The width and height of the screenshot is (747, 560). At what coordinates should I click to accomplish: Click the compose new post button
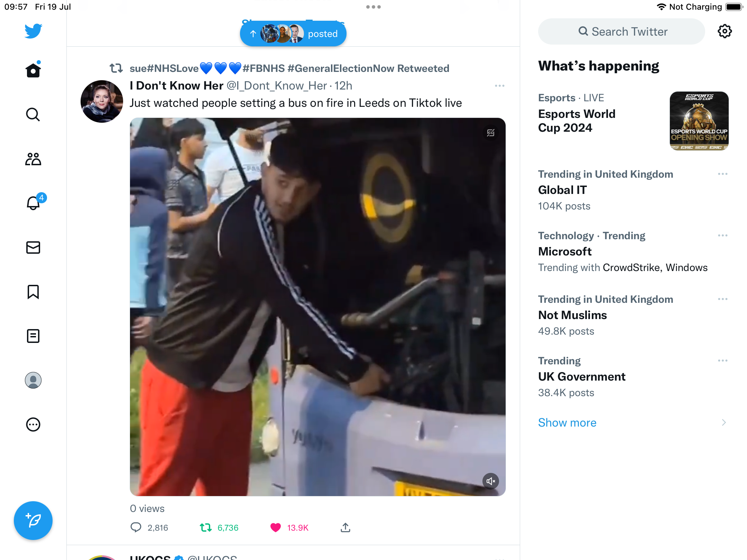click(x=33, y=521)
